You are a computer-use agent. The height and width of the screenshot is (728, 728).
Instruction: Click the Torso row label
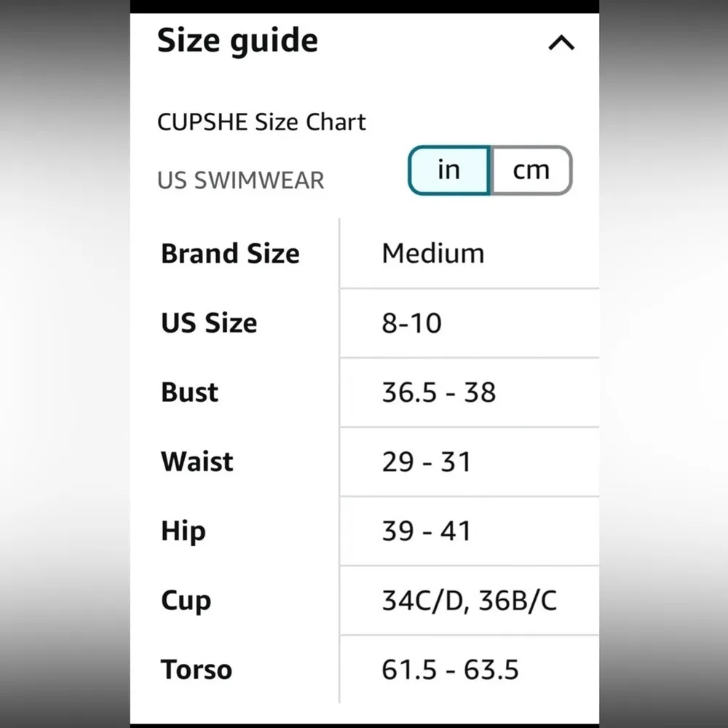pyautogui.click(x=197, y=670)
